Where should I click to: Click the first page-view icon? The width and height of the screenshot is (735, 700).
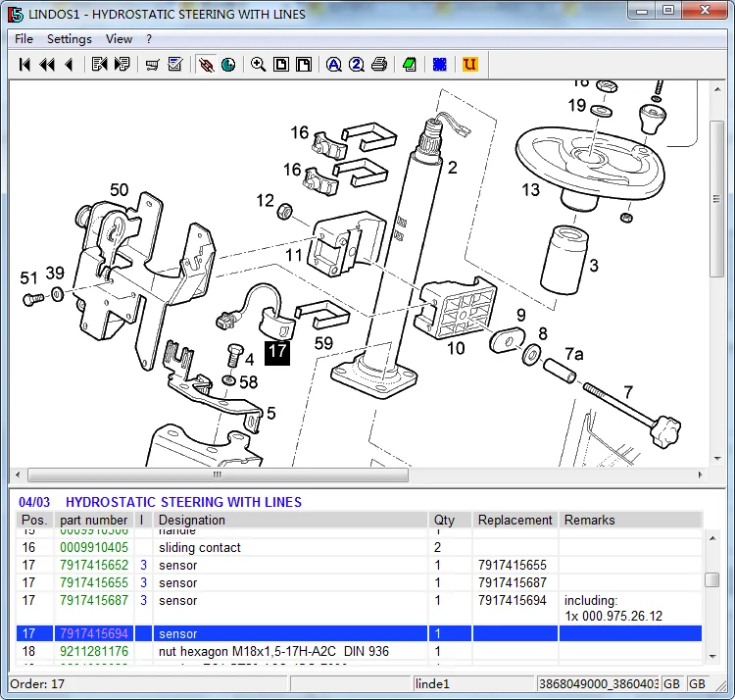(x=281, y=65)
